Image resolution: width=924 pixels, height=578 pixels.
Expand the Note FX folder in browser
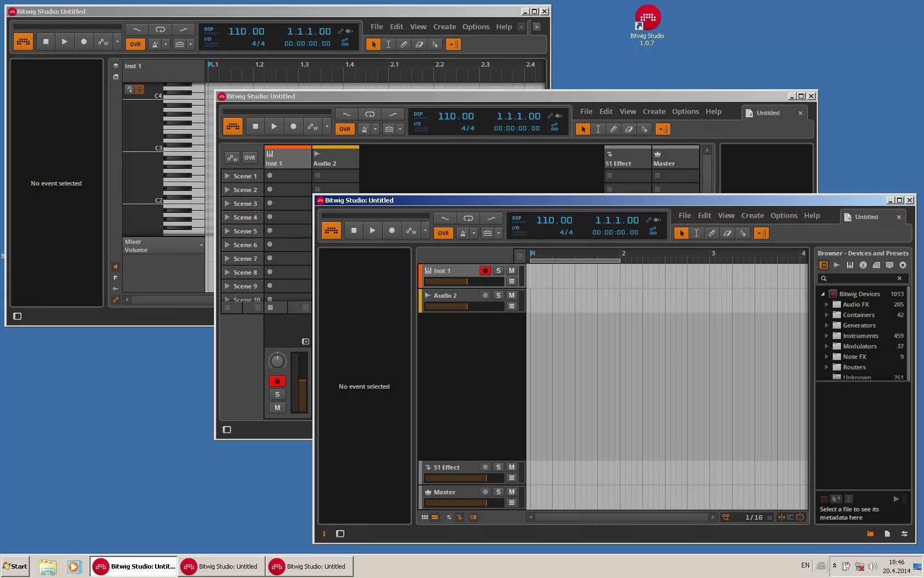[826, 357]
